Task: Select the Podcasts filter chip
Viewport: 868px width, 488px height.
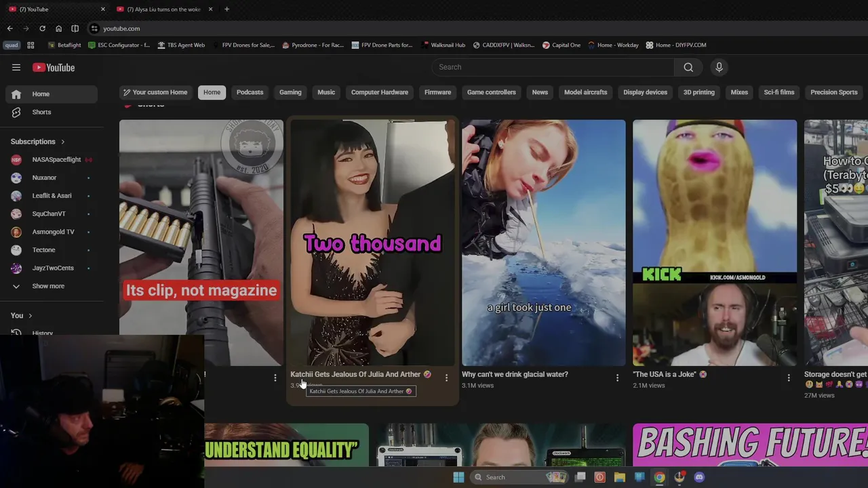Action: 250,92
